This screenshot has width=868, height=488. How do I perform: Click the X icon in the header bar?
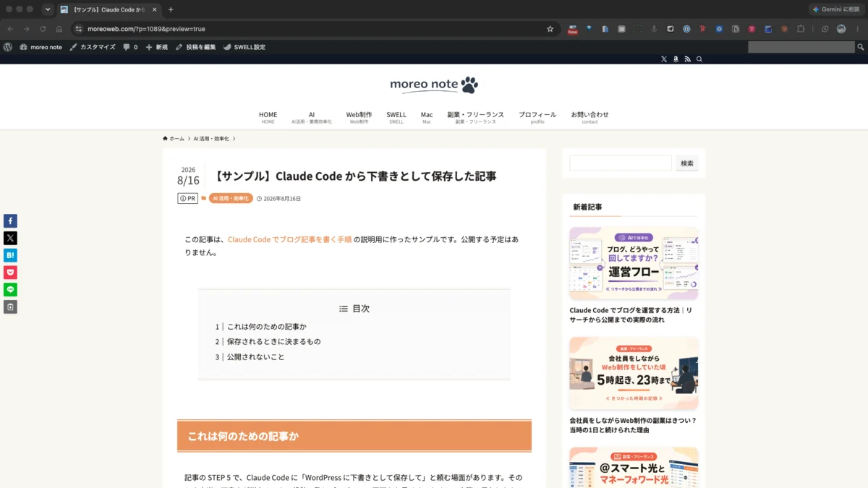664,59
